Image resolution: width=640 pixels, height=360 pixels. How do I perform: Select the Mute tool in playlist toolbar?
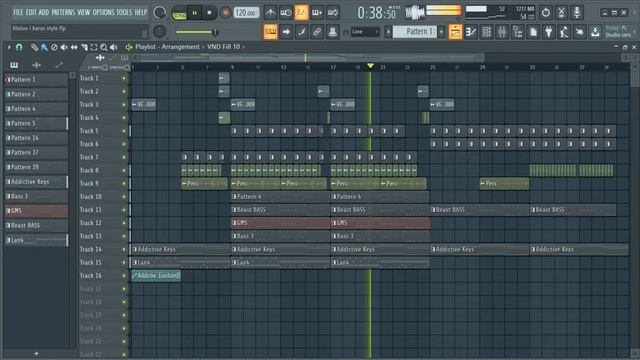coord(64,47)
